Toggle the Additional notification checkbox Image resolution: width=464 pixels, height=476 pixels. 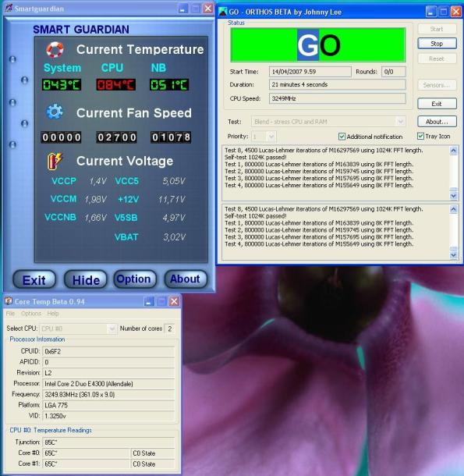click(342, 137)
